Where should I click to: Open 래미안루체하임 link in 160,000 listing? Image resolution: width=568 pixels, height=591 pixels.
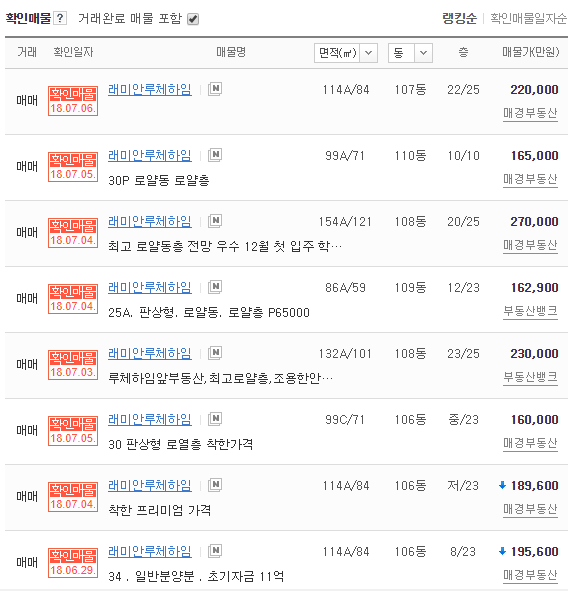[150, 420]
